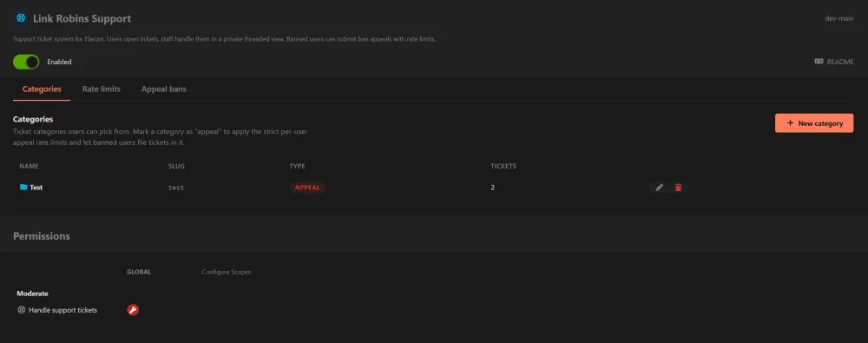Open the wrench permission dropdown for support tickets
This screenshot has height=343, width=868.
click(x=133, y=310)
